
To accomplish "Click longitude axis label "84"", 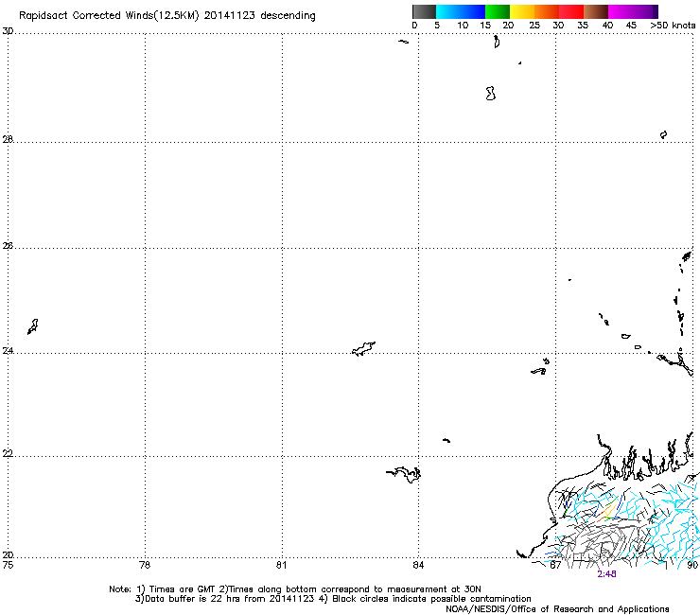I will (x=418, y=565).
